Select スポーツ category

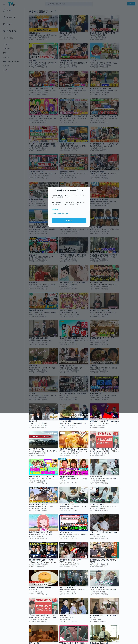pos(6,66)
